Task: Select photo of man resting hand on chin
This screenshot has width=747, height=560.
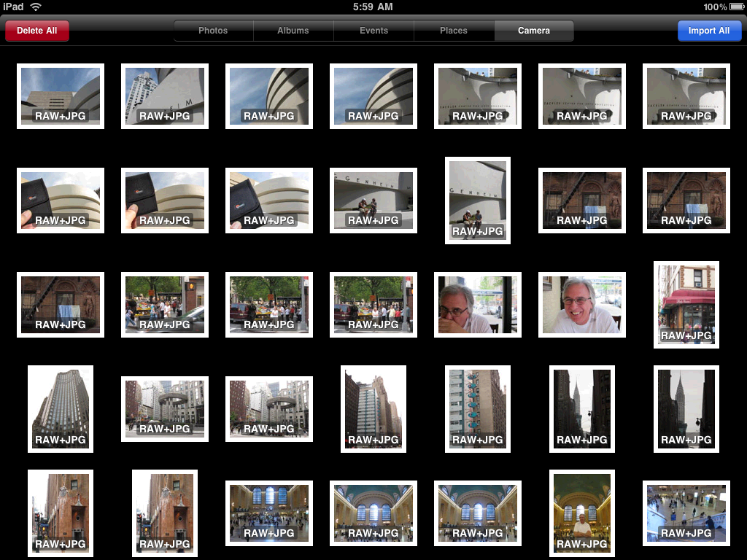Action: [478, 305]
